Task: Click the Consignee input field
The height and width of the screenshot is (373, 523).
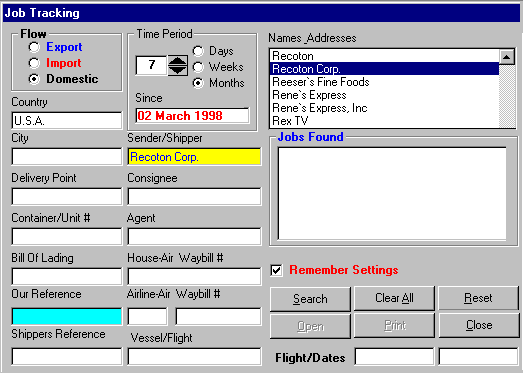Action: [x=194, y=197]
